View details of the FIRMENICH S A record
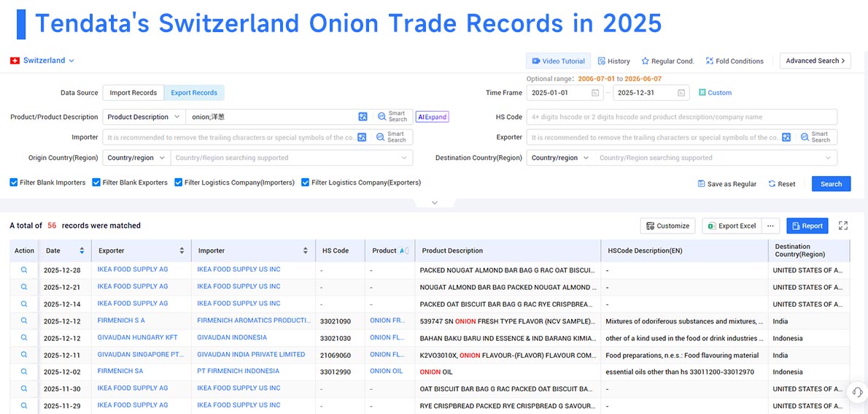The height and width of the screenshot is (414, 868). tap(24, 321)
